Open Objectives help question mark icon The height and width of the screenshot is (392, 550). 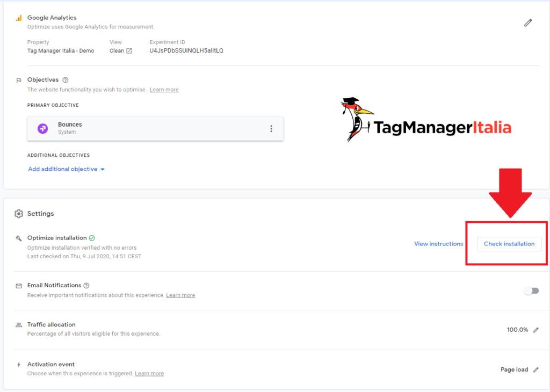click(65, 80)
